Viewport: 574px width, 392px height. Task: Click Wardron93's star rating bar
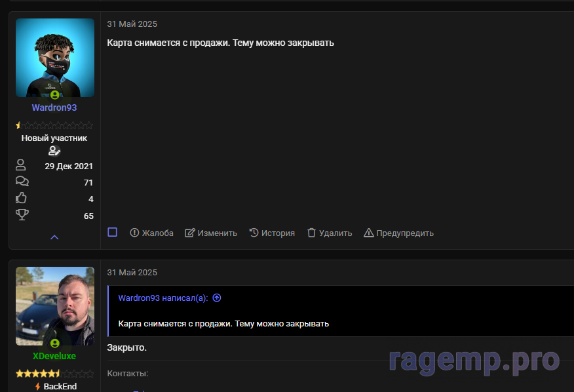tap(54, 126)
